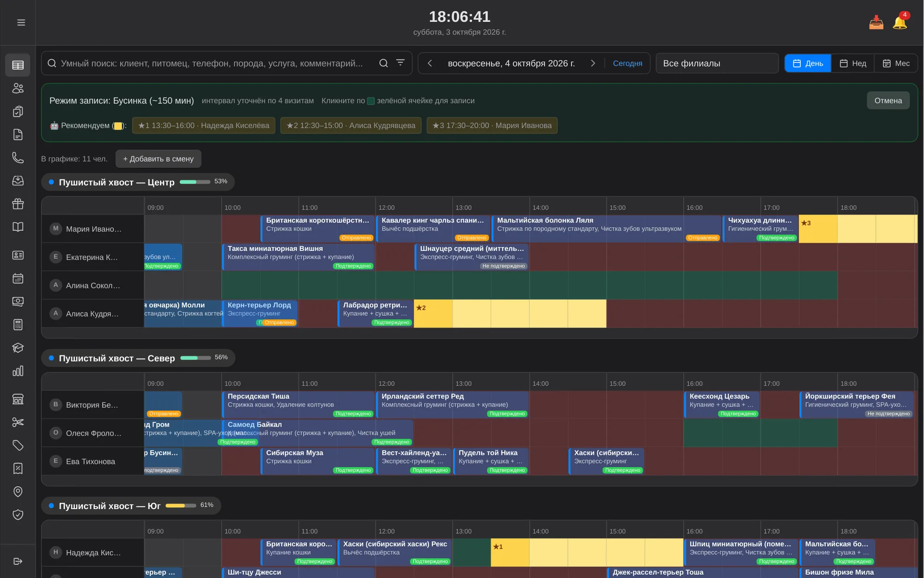Open the hamburger menu icon
The width and height of the screenshot is (924, 578).
pos(21,23)
